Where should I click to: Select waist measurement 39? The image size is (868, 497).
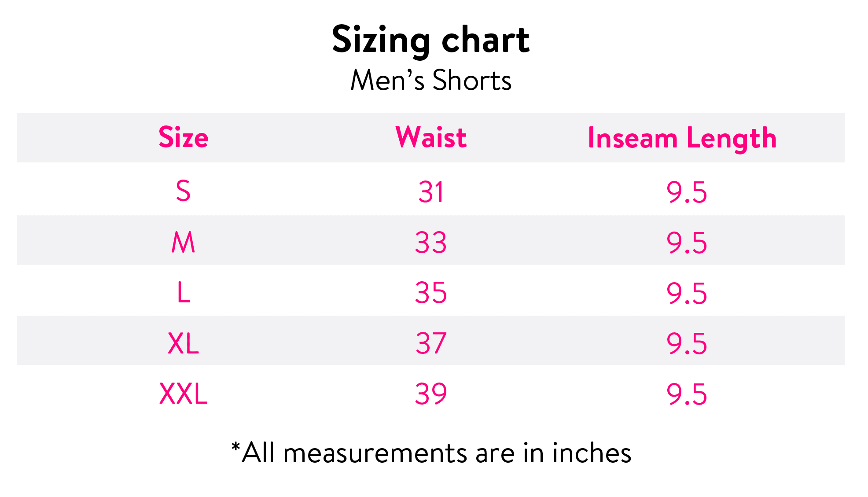(430, 394)
